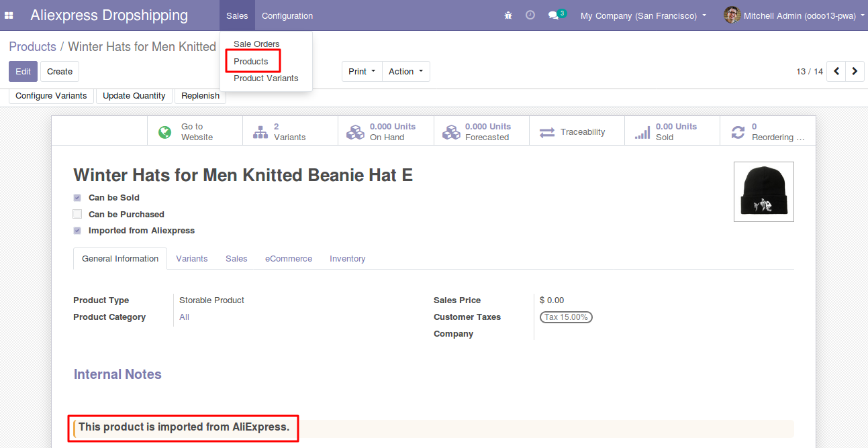Open the Action dropdown

[x=405, y=72]
